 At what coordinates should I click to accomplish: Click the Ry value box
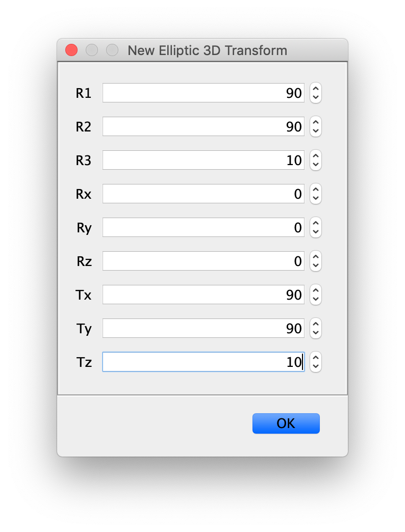pyautogui.click(x=203, y=227)
